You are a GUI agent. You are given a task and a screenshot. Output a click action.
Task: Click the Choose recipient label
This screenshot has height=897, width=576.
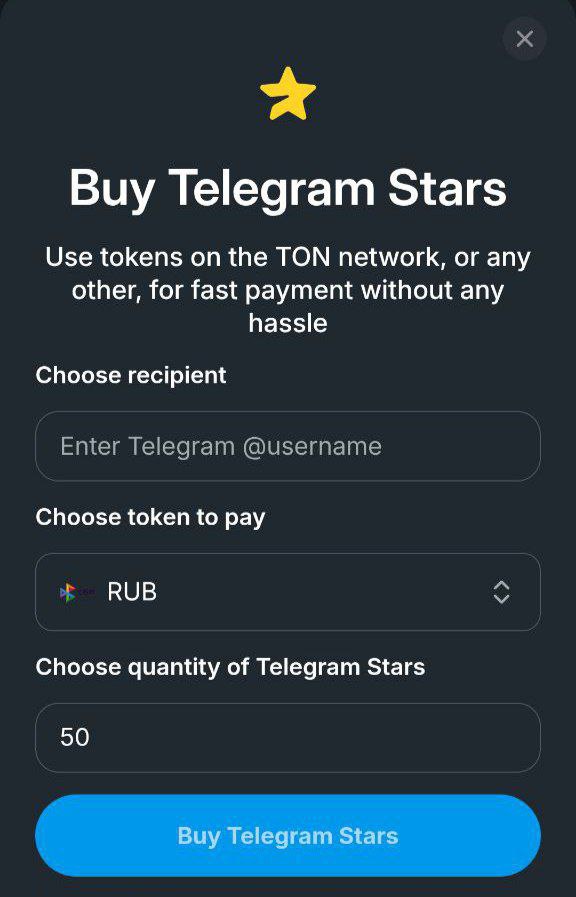[x=131, y=376]
